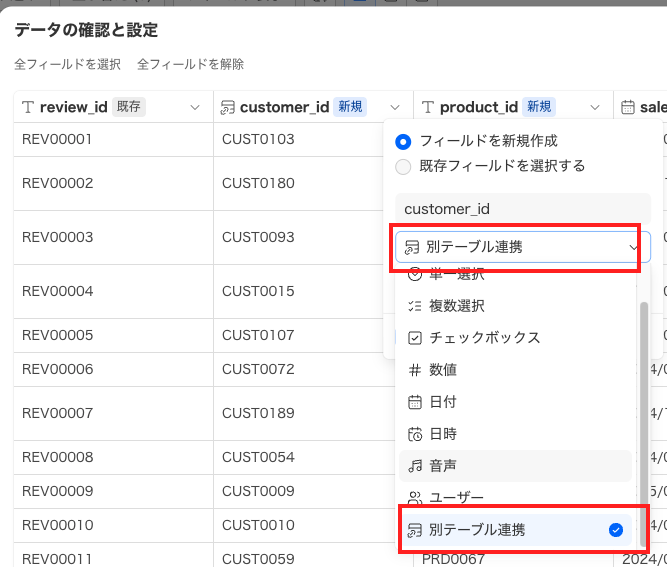Choose 日付 from the field type list

[443, 402]
